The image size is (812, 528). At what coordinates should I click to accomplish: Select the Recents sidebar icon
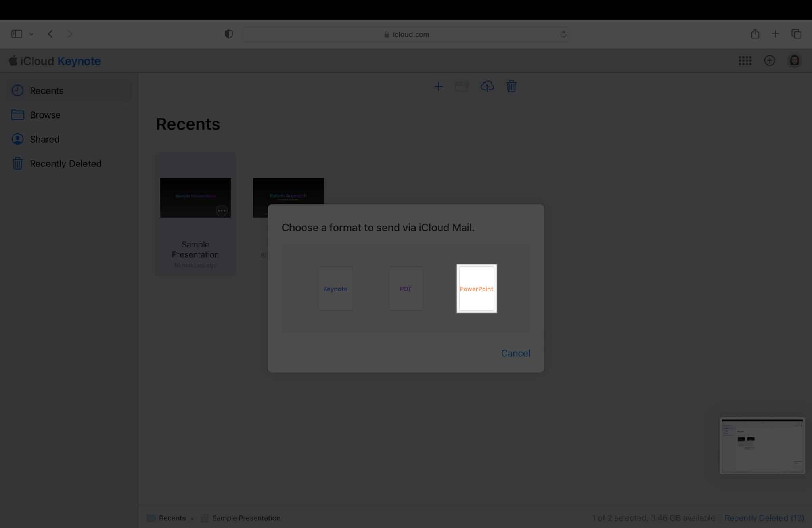pos(17,90)
